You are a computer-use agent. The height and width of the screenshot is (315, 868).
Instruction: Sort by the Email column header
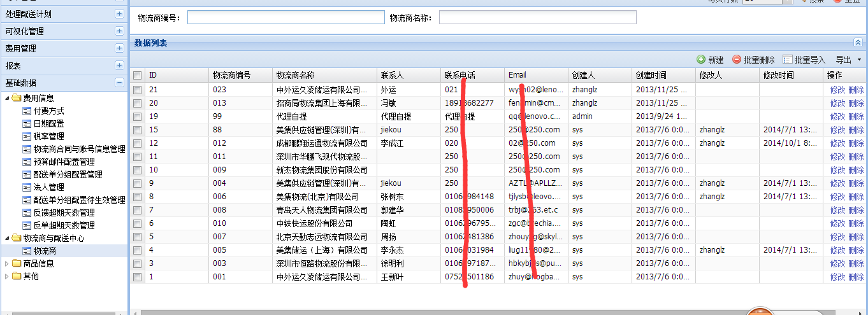[537, 75]
